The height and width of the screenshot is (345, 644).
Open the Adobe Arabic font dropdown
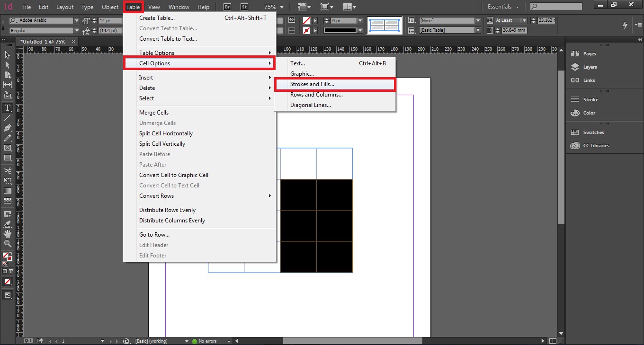pyautogui.click(x=77, y=21)
